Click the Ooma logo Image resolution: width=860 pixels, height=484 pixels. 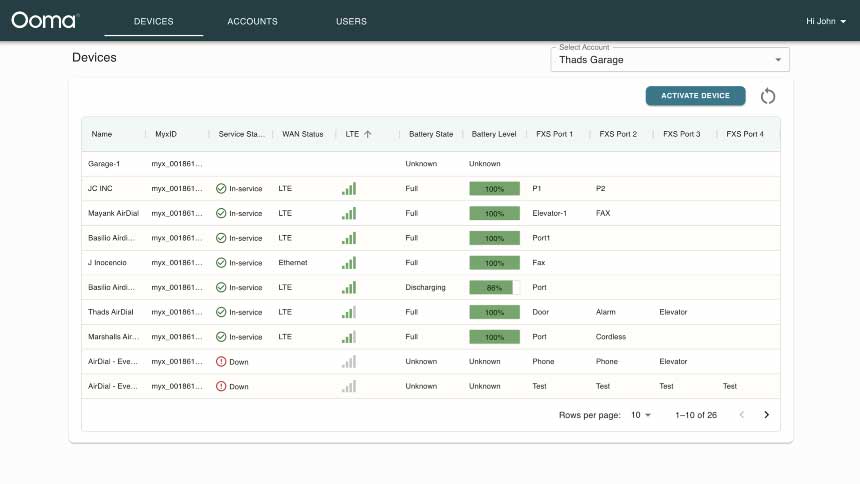[x=44, y=20]
